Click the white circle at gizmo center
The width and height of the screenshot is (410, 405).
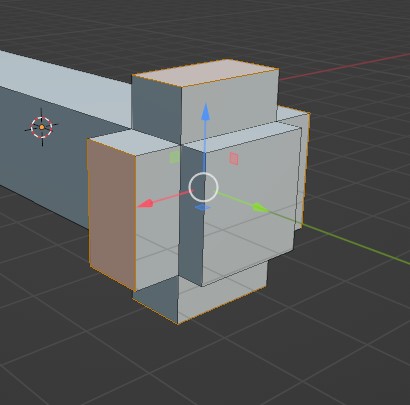(203, 187)
